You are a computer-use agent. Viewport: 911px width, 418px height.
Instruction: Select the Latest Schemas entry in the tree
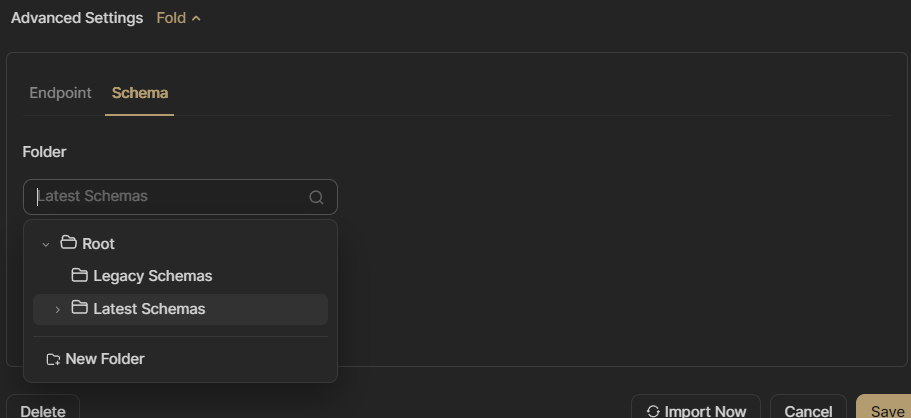tap(181, 309)
